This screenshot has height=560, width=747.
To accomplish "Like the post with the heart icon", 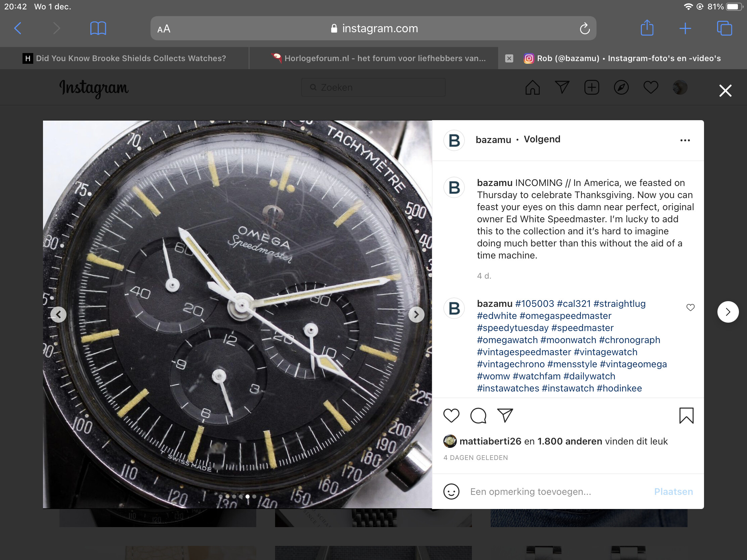I will (451, 416).
